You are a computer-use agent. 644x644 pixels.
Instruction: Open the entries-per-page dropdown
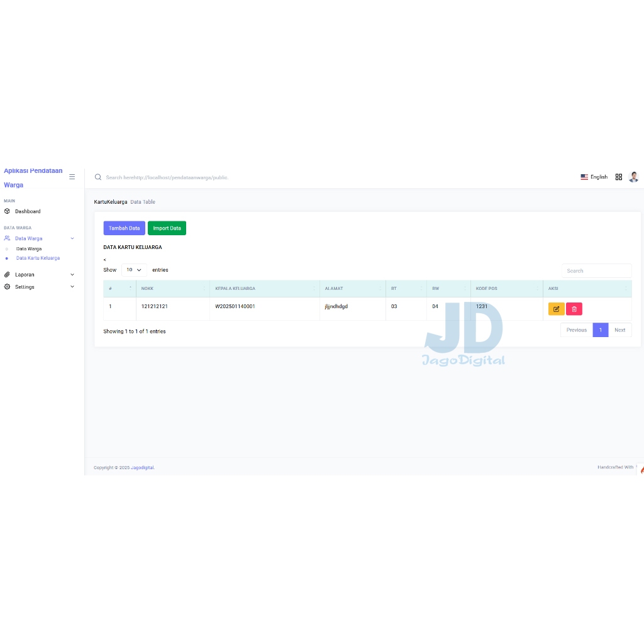click(134, 270)
